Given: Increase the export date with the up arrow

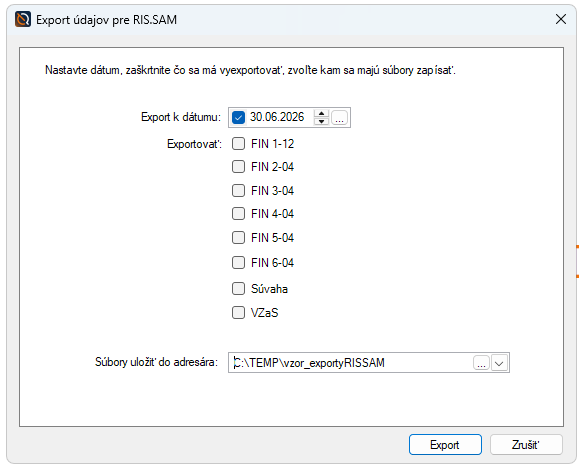Looking at the screenshot, I should (321, 113).
